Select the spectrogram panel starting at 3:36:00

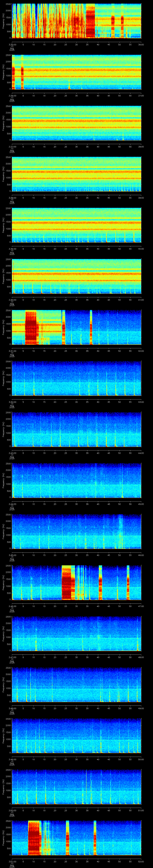pos(77,72)
